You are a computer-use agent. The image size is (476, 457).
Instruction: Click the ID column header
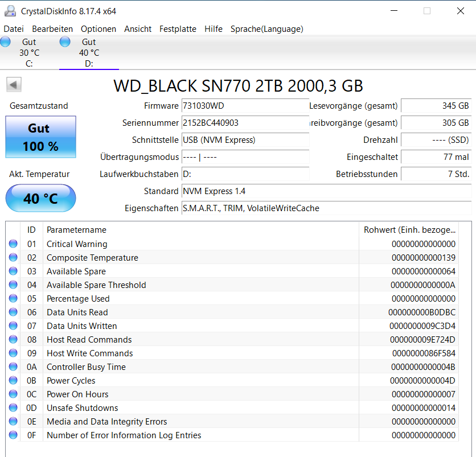click(31, 230)
